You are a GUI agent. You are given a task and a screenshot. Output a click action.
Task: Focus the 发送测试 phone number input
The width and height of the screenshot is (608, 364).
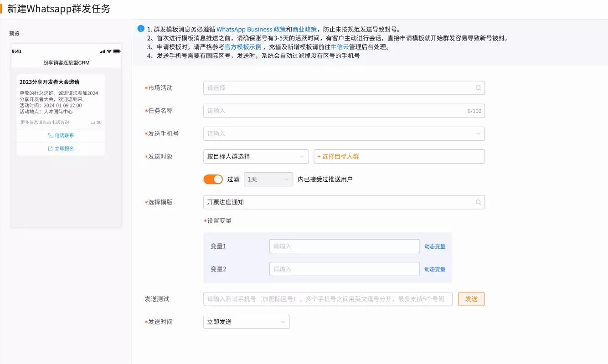328,299
